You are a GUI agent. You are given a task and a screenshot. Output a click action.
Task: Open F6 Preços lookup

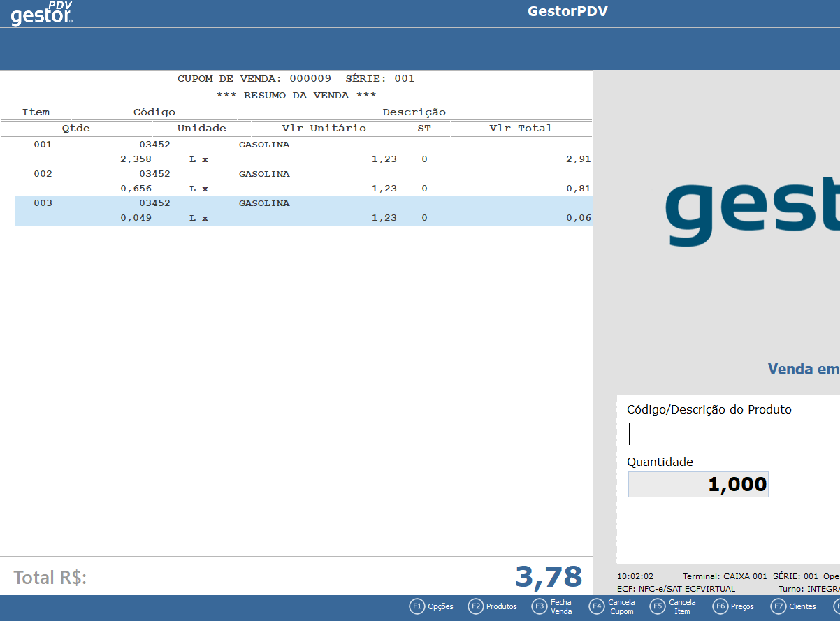(x=733, y=606)
